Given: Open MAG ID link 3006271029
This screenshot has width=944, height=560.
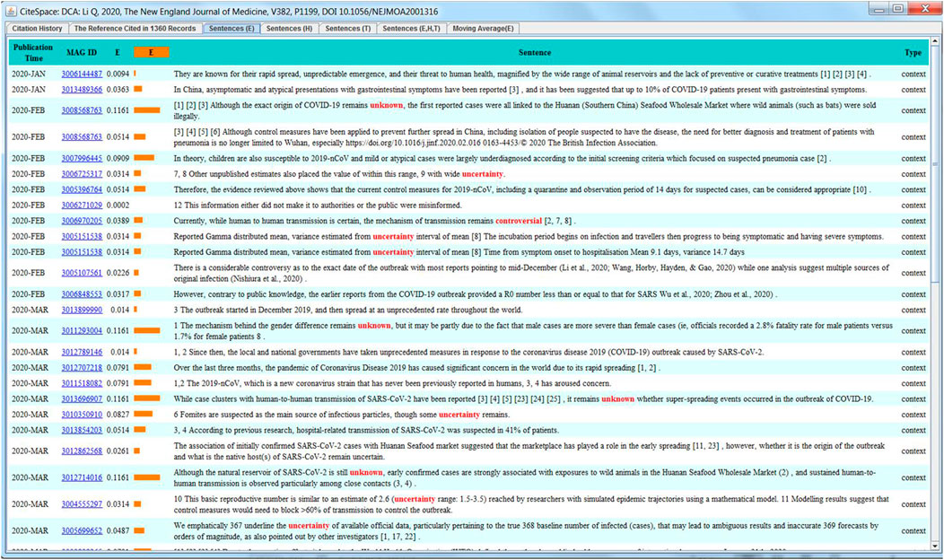Looking at the screenshot, I should click(x=82, y=206).
